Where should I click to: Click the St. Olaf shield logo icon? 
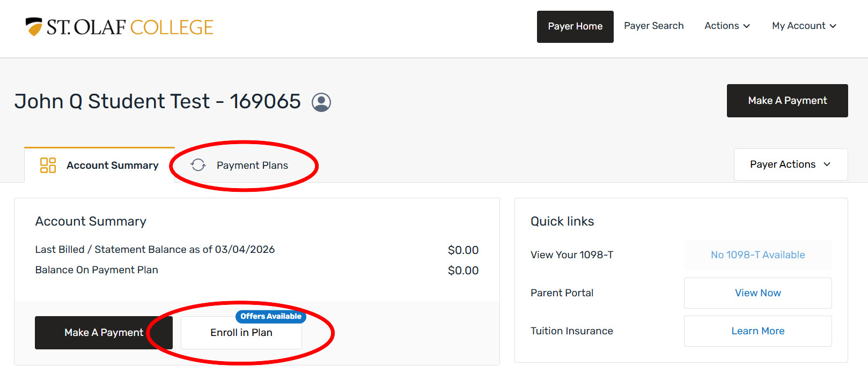34,26
